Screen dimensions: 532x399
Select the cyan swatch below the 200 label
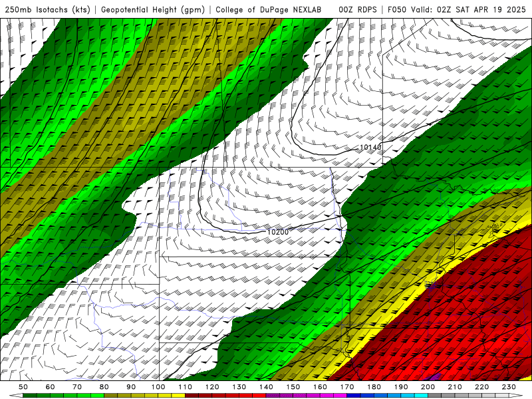point(421,395)
